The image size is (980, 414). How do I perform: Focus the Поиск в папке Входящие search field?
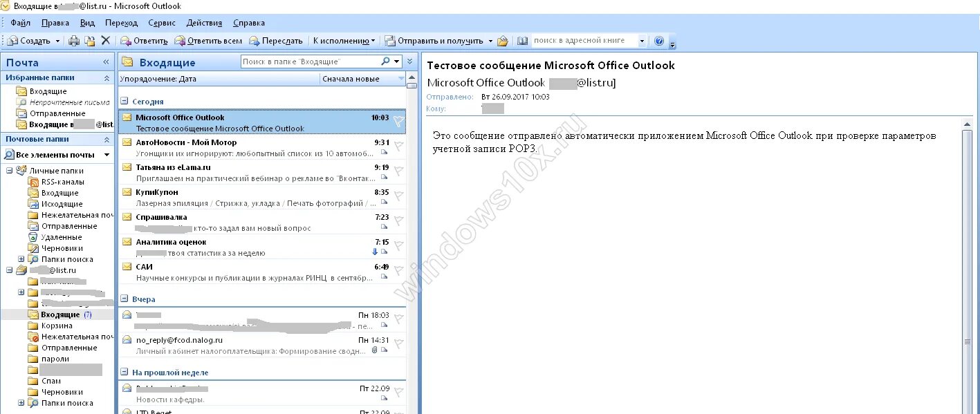311,62
